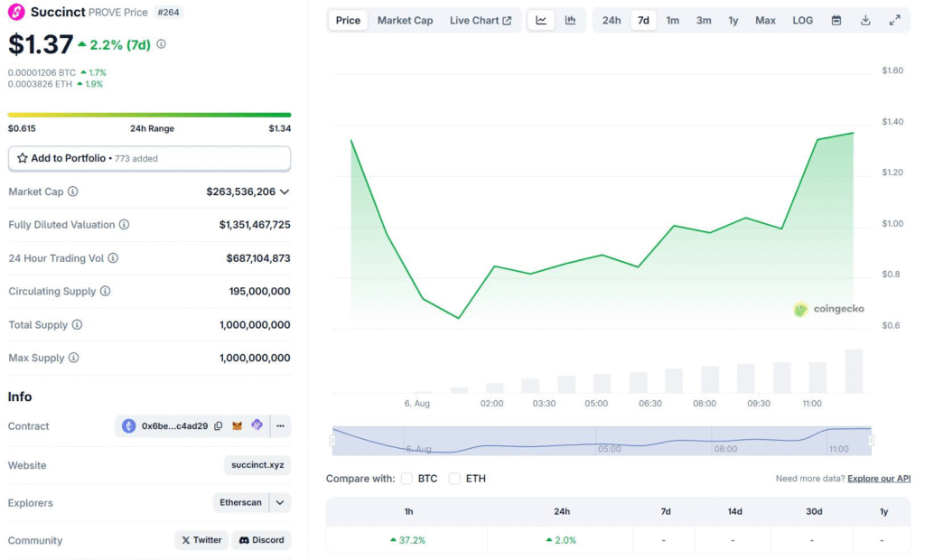Click the contract address 0x6be...c4ad29
The width and height of the screenshot is (925, 560).
(174, 426)
